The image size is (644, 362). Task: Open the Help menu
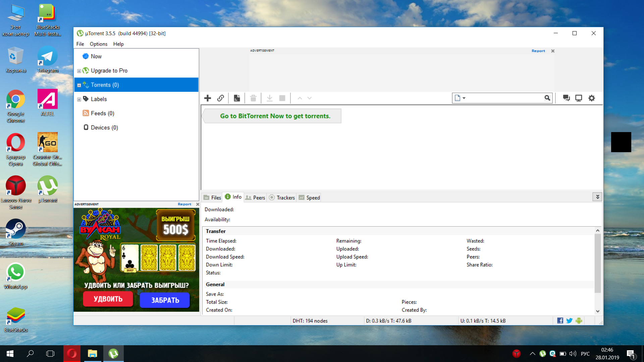click(x=118, y=44)
